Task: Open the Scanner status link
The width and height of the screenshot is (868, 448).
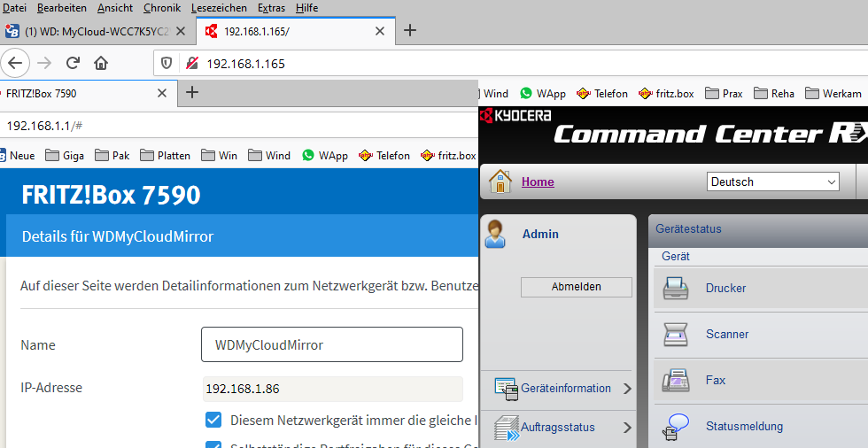Action: click(727, 334)
